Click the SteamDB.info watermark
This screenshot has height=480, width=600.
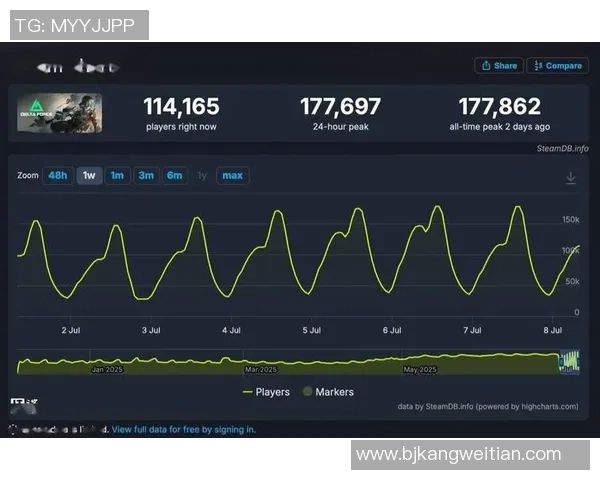point(562,148)
